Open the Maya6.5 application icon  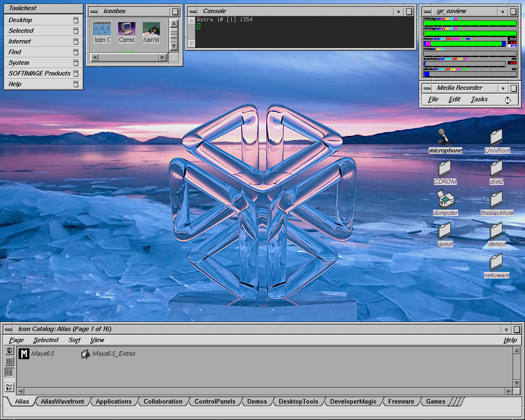pos(24,354)
